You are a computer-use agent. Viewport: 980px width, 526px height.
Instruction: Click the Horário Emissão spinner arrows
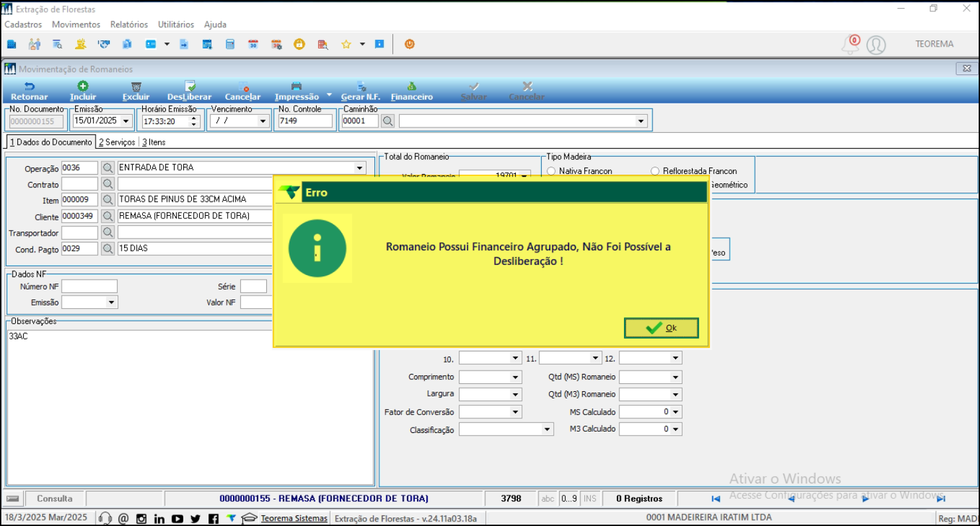195,122
